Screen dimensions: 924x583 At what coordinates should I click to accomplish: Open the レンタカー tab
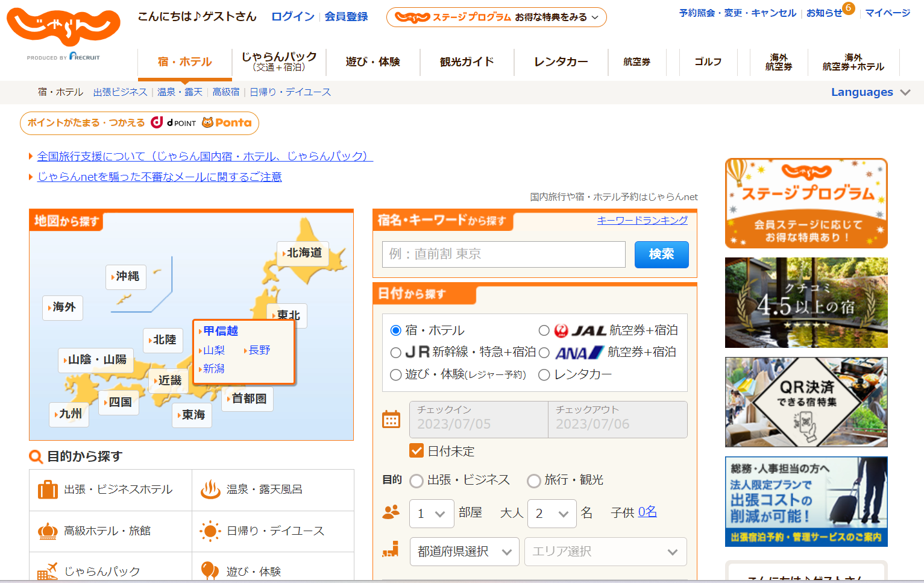click(x=561, y=62)
